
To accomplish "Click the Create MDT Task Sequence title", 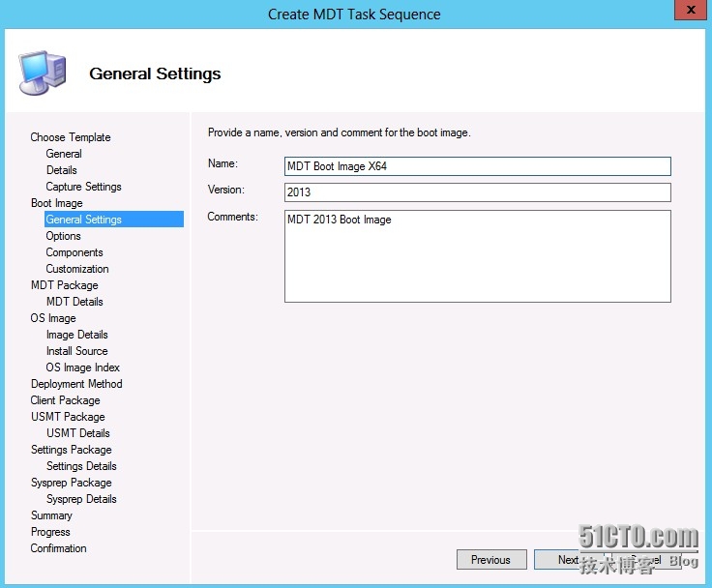I will click(354, 15).
